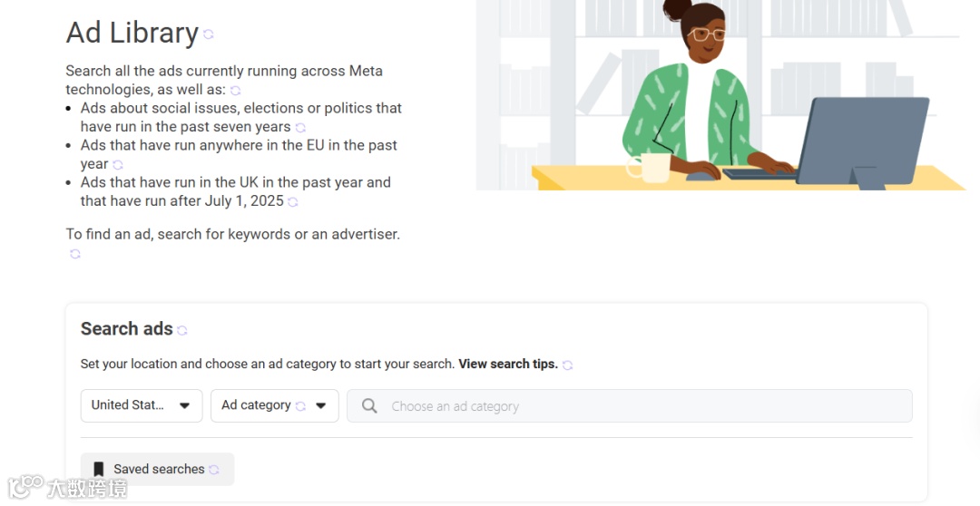Screen dimensions: 980x506
Task: Click sync icon after the EU bullet's "year"
Action: pyautogui.click(x=117, y=165)
